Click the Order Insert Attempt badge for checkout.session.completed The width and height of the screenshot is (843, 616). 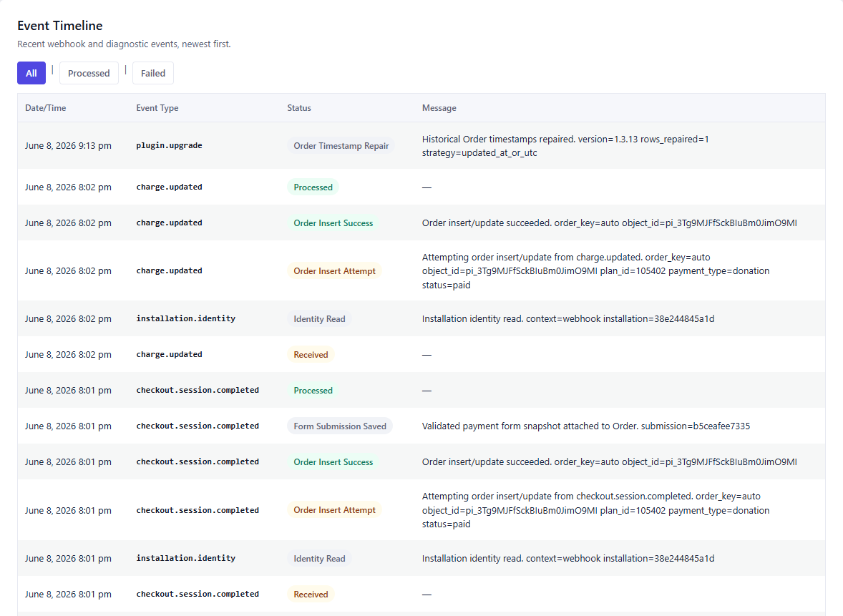[x=334, y=510]
